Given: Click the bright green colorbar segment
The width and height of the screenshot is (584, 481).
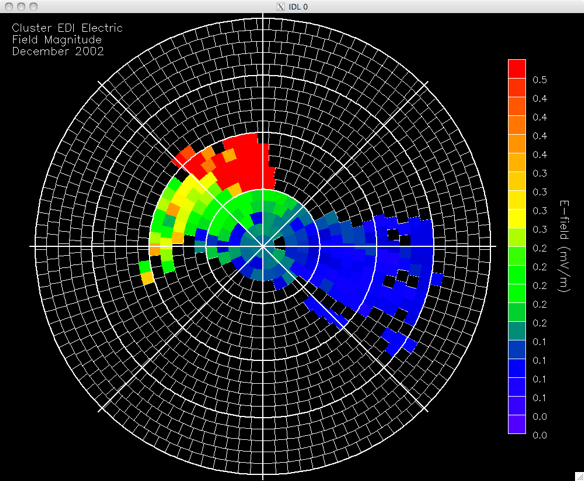Looking at the screenshot, I should coord(517,275).
